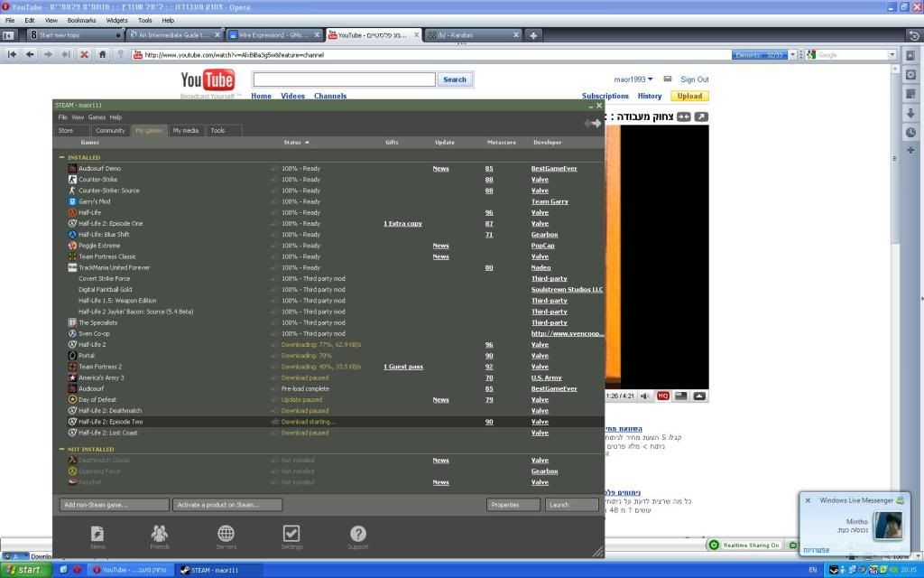This screenshot has width=924, height=578.
Task: Toggle favorite star for Half-Life 2 row
Action: (x=274, y=344)
